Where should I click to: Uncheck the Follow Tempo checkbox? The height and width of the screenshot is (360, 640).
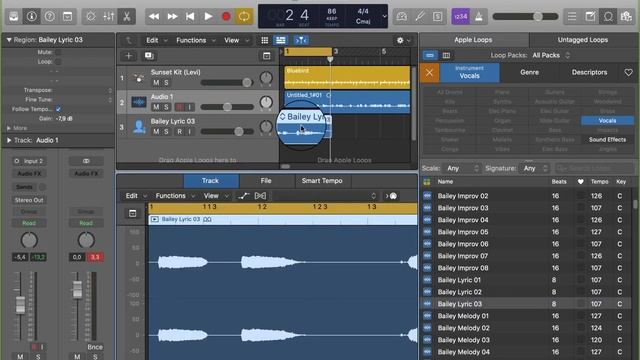[58, 109]
